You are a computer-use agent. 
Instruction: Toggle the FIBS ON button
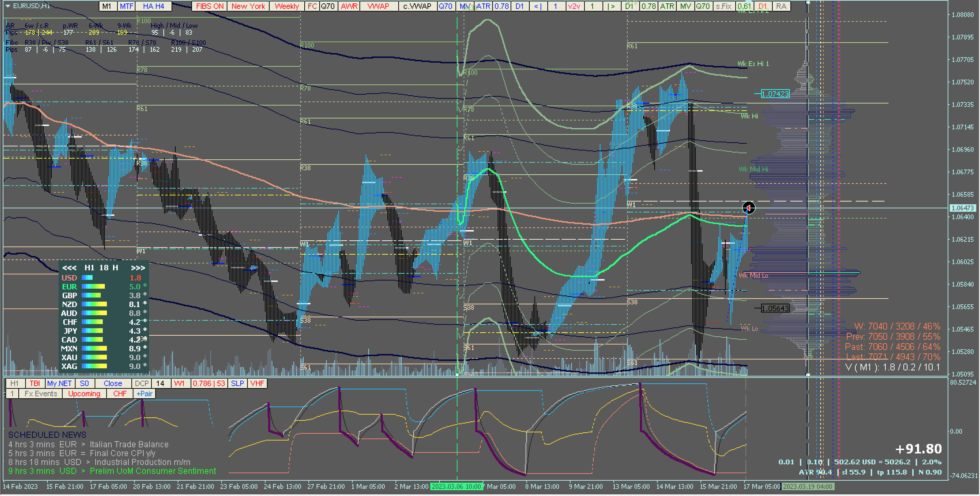[x=210, y=6]
